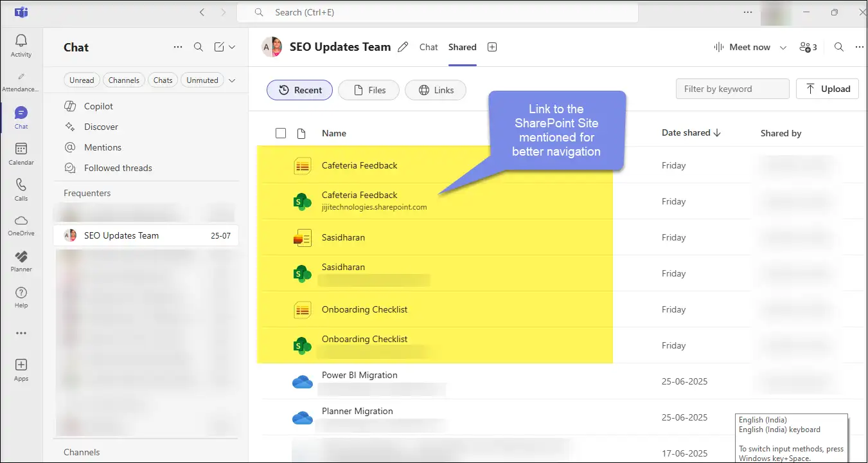
Task: Filter shared items by Files
Action: click(369, 90)
